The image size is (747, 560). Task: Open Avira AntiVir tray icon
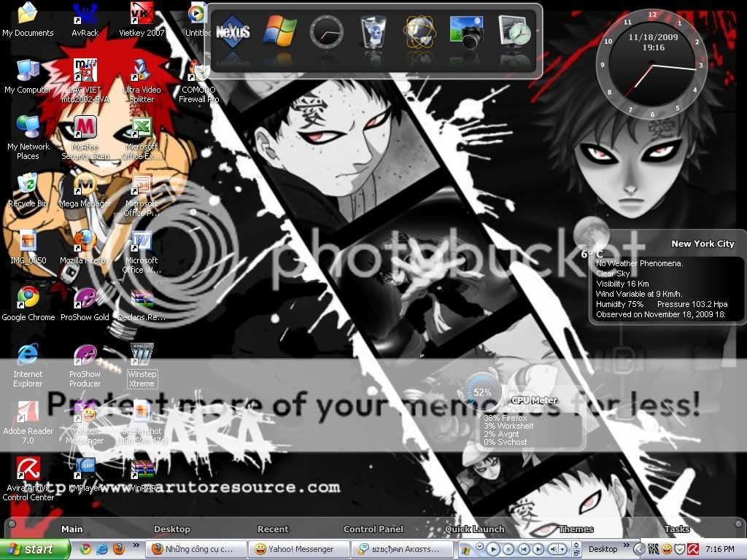[x=693, y=549]
